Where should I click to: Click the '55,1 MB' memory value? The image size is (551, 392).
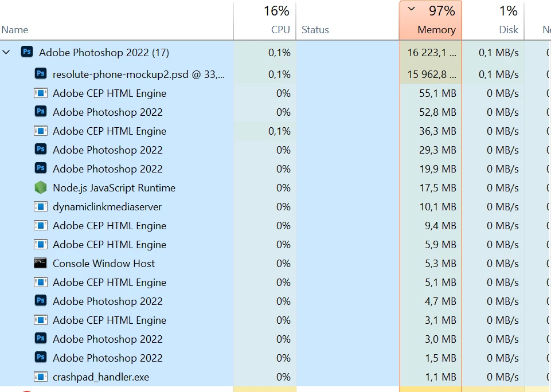click(x=437, y=93)
